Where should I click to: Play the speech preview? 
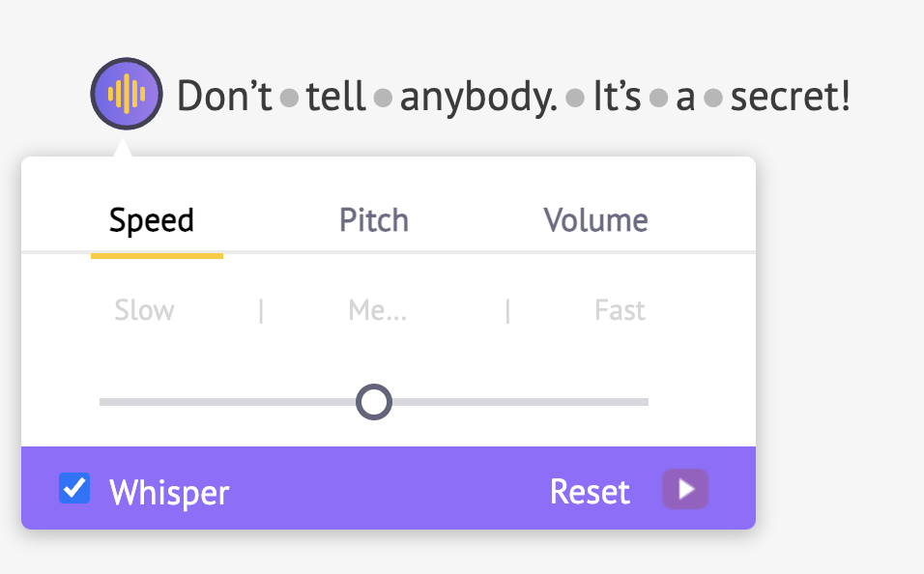click(x=685, y=490)
